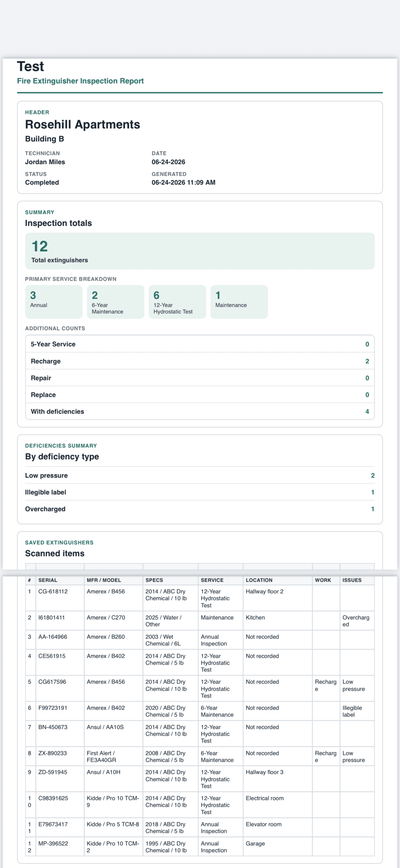Select the '6 12-Year Hydrostatic Test' card

(177, 302)
